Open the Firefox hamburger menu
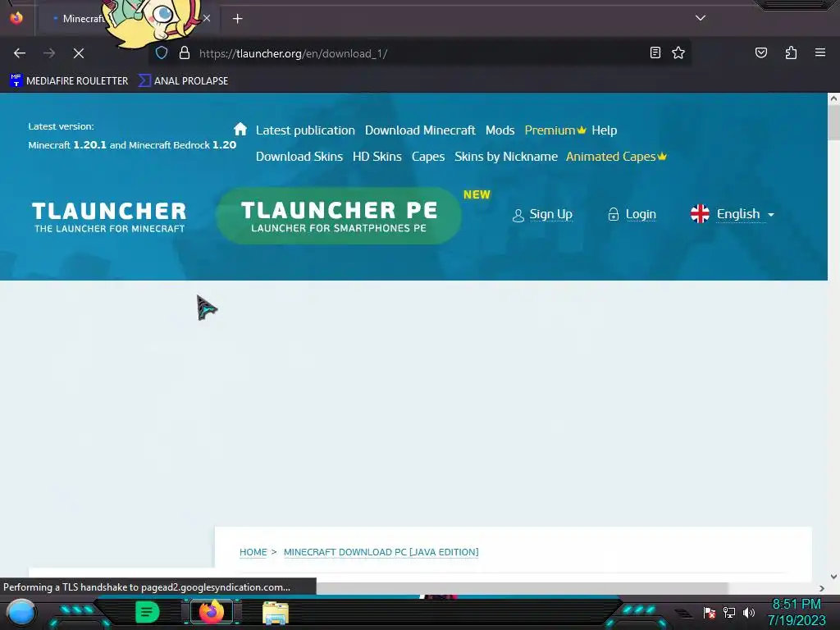 820,52
